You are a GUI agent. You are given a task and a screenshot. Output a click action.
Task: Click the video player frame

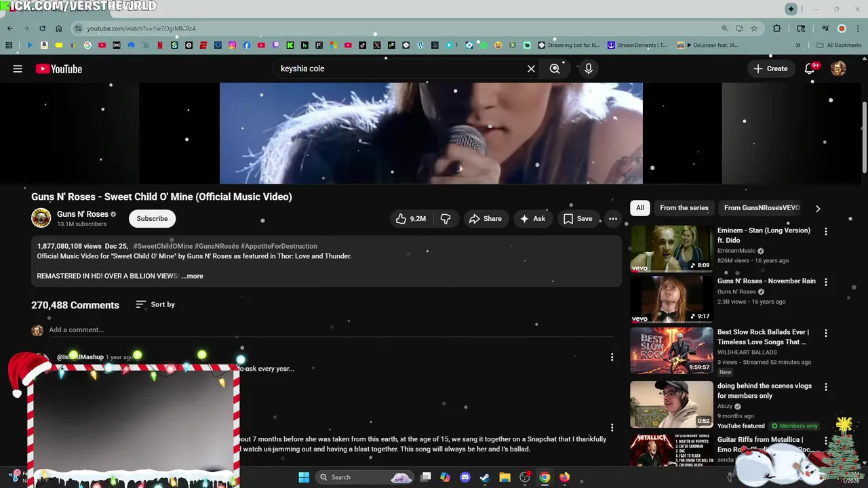(431, 133)
